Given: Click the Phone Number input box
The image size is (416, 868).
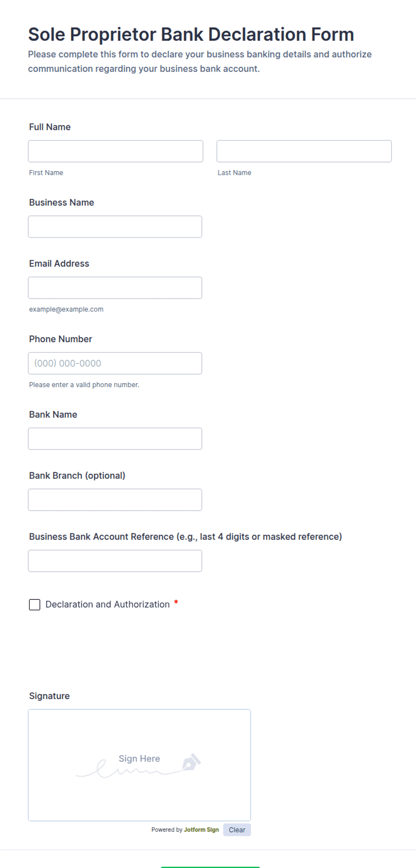Looking at the screenshot, I should [x=115, y=363].
